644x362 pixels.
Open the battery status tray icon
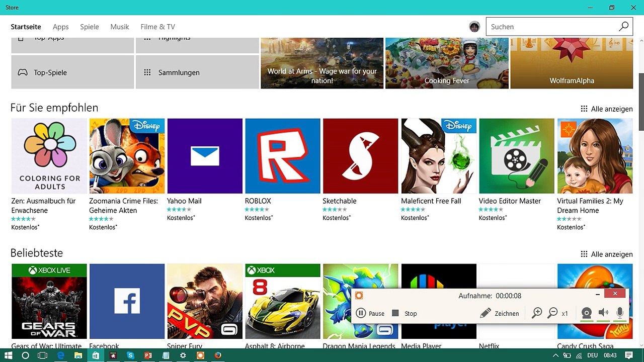point(566,355)
